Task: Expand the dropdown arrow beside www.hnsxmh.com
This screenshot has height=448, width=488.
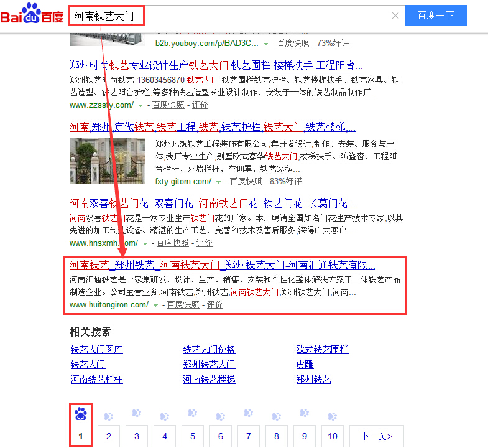Action: pos(145,244)
